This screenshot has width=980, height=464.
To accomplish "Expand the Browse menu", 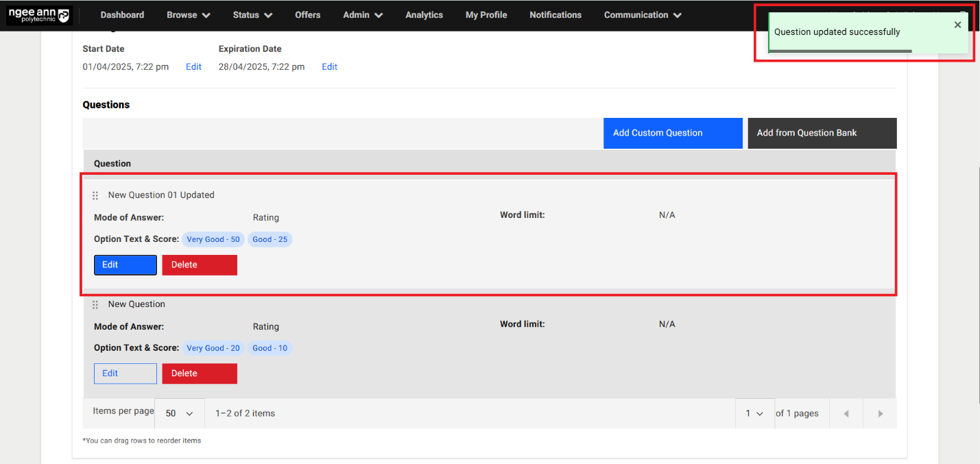I will pyautogui.click(x=188, y=15).
